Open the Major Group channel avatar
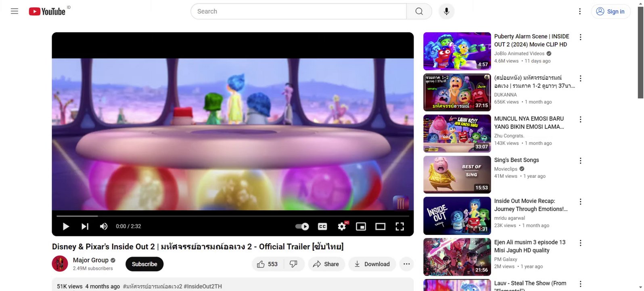Image resolution: width=644 pixels, height=291 pixels. click(x=60, y=264)
